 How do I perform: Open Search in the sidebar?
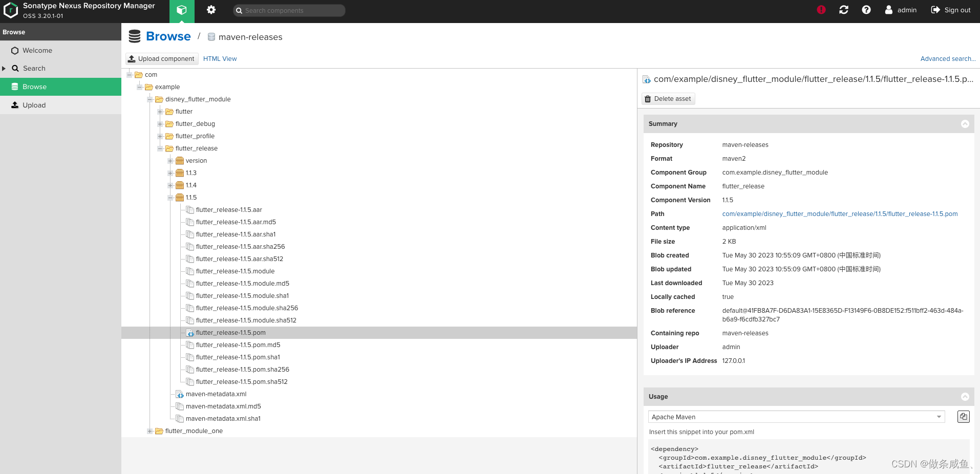click(x=34, y=68)
